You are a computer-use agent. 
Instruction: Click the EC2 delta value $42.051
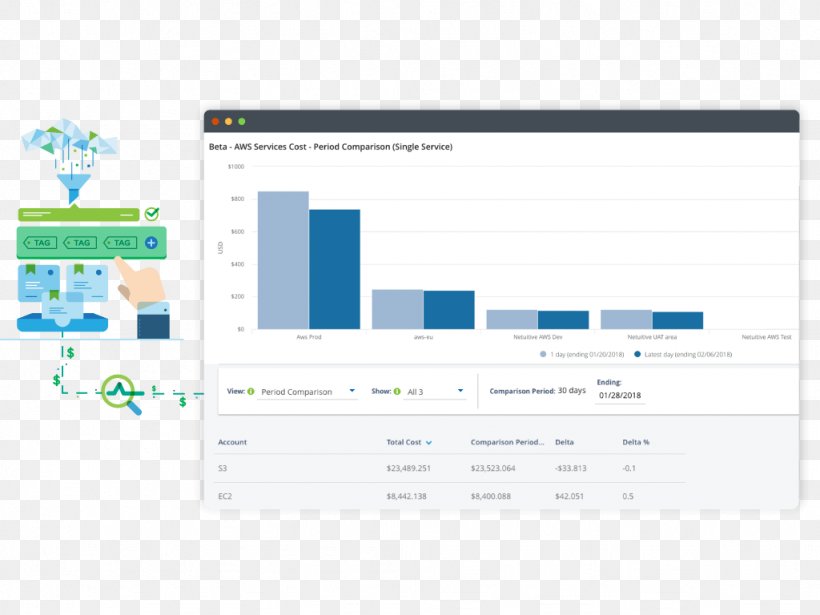point(569,496)
